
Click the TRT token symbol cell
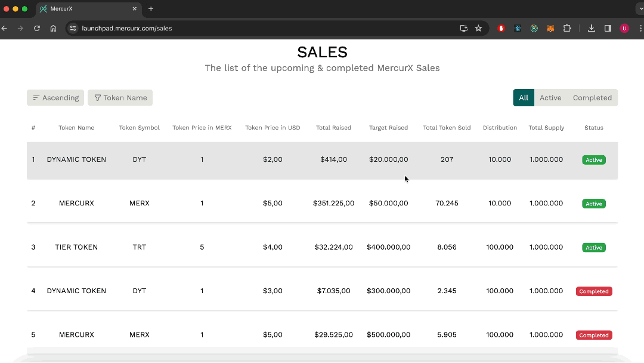click(x=139, y=247)
